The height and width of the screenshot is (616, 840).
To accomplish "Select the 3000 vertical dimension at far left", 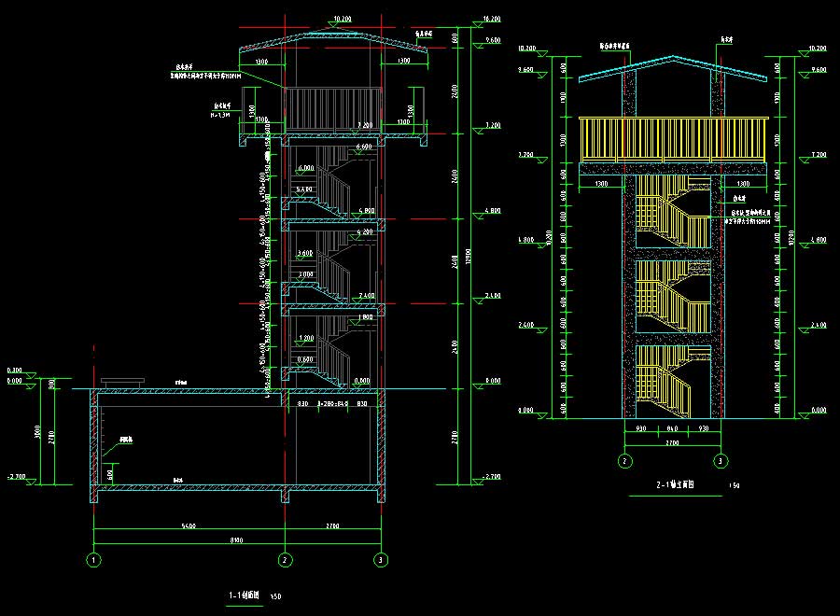I will [37, 432].
